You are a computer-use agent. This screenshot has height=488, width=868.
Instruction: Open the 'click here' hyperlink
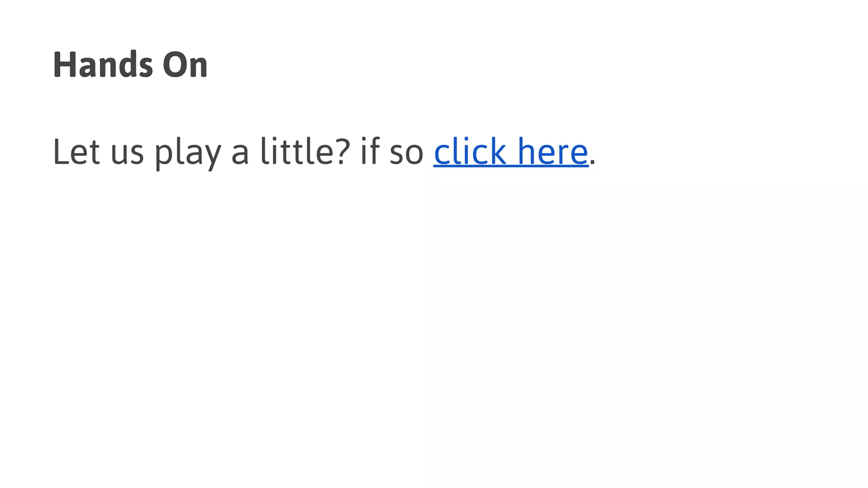point(511,151)
